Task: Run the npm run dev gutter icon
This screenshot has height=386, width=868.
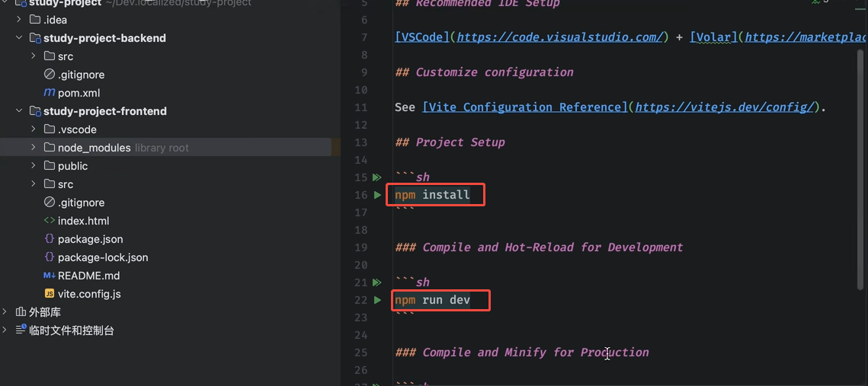Action: [x=377, y=300]
